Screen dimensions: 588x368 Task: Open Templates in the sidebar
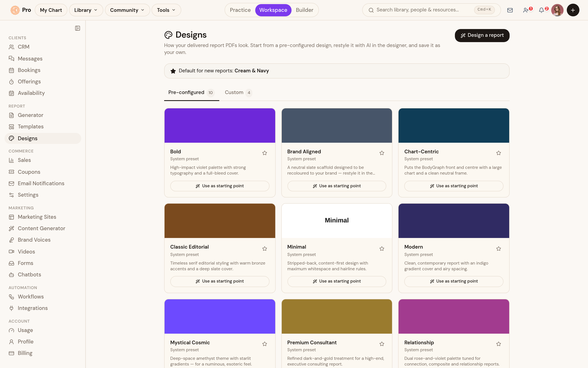[x=43, y=127]
